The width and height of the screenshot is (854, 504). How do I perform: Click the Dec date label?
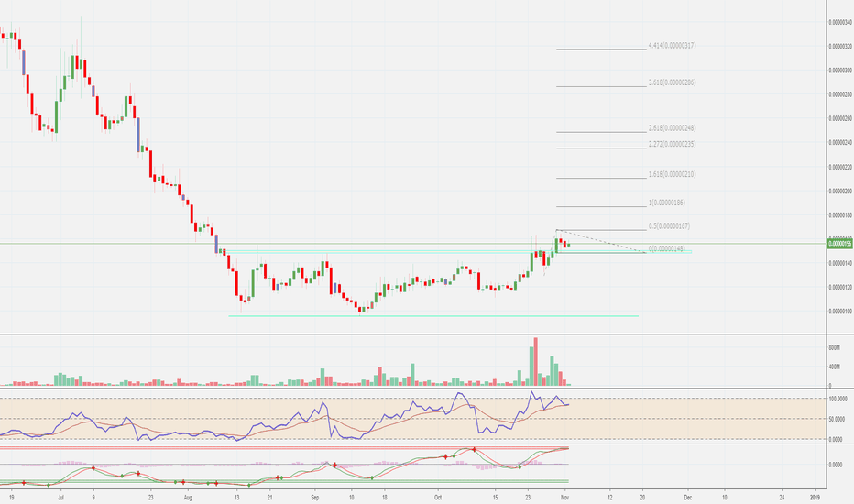688,498
